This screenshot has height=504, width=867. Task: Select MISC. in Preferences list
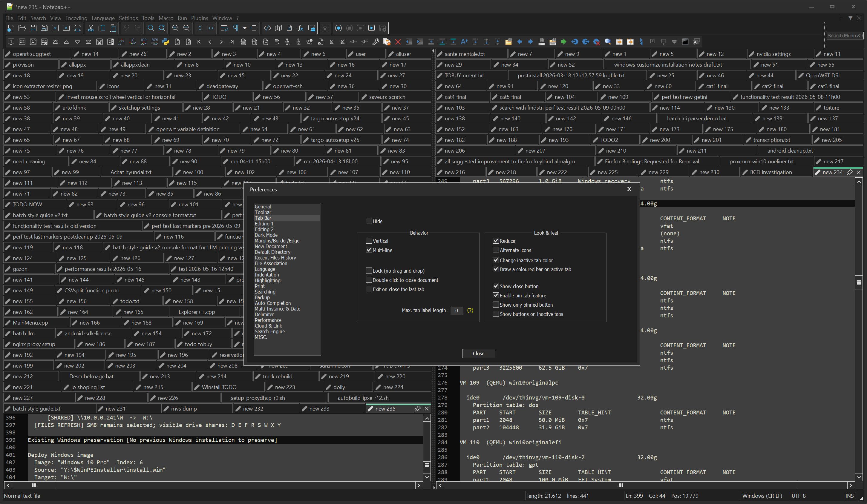261,337
